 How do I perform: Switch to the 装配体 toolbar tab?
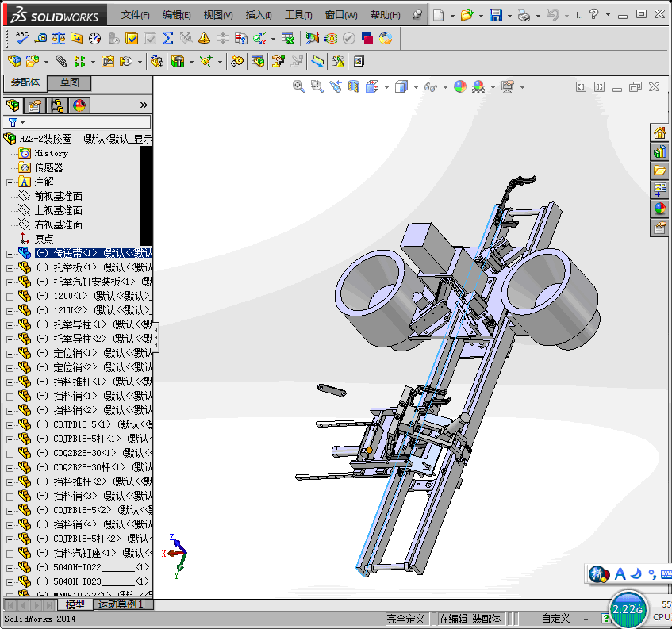pos(25,82)
